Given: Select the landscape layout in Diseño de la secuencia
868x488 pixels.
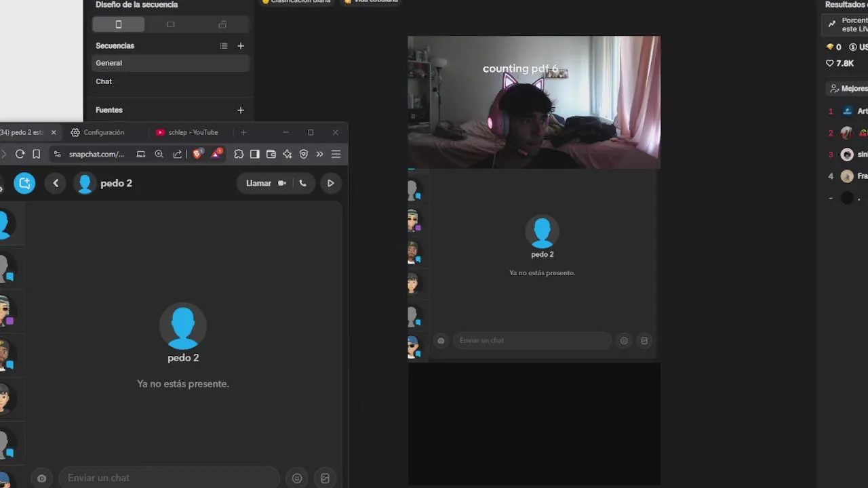Looking at the screenshot, I should click(x=170, y=24).
